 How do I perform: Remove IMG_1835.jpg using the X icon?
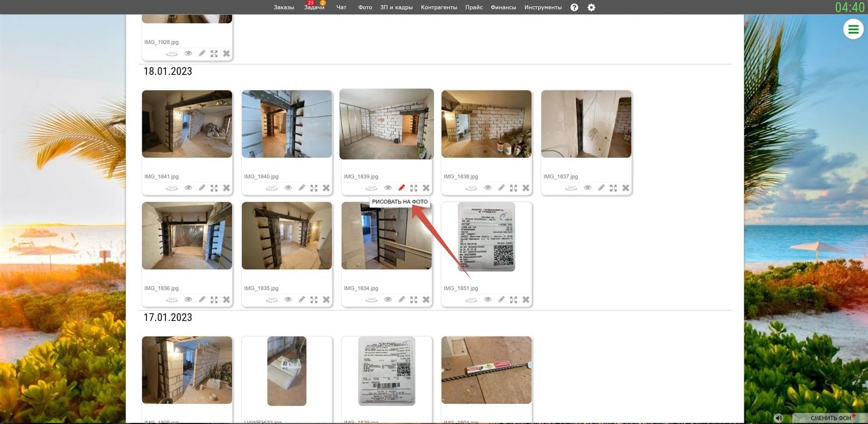(x=326, y=299)
